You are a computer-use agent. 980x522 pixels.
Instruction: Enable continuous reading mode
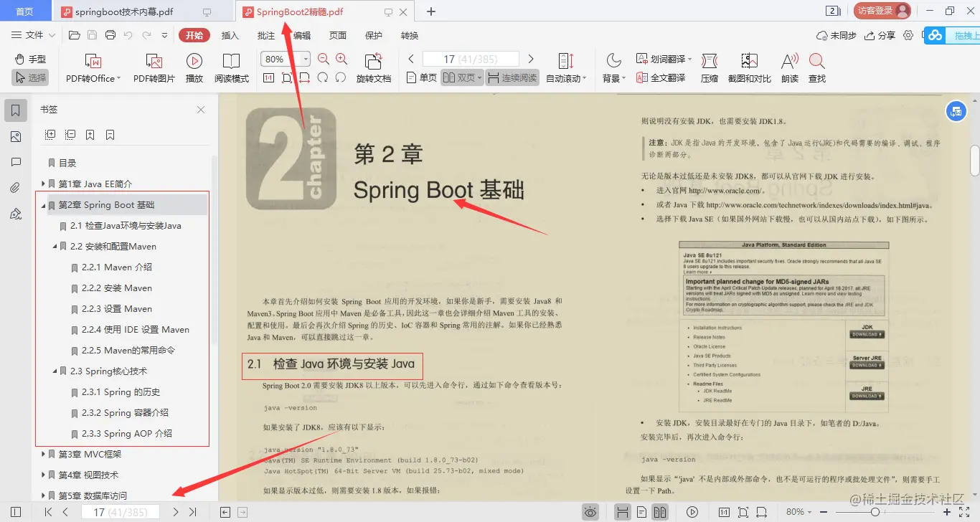pyautogui.click(x=514, y=78)
